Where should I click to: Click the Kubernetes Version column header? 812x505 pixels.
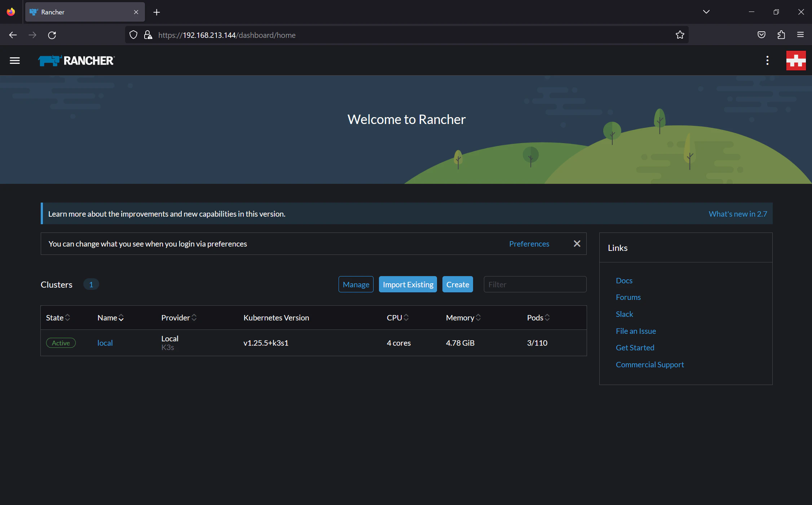276,318
